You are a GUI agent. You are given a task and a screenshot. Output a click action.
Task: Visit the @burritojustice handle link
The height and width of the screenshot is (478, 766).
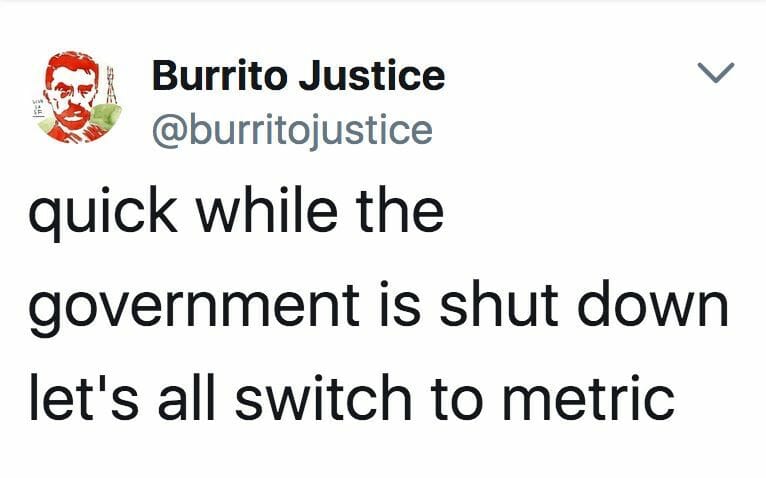292,130
